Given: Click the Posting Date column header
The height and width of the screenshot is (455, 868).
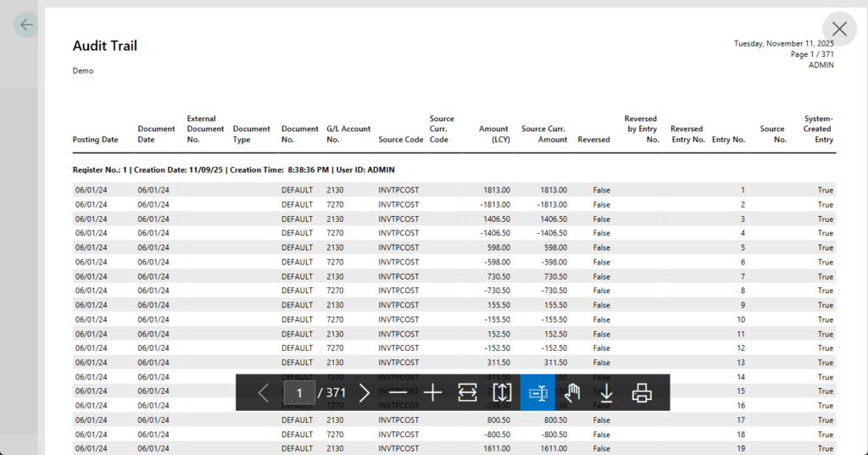Looking at the screenshot, I should [96, 140].
